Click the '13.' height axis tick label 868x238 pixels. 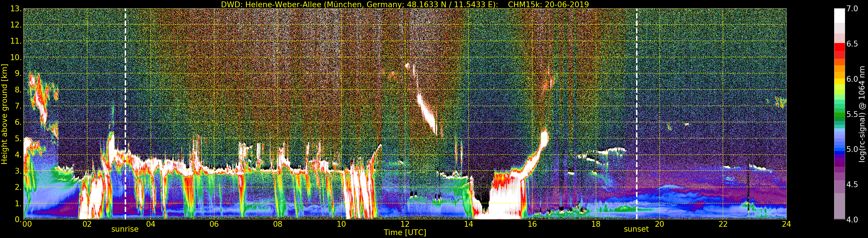[x=16, y=9]
